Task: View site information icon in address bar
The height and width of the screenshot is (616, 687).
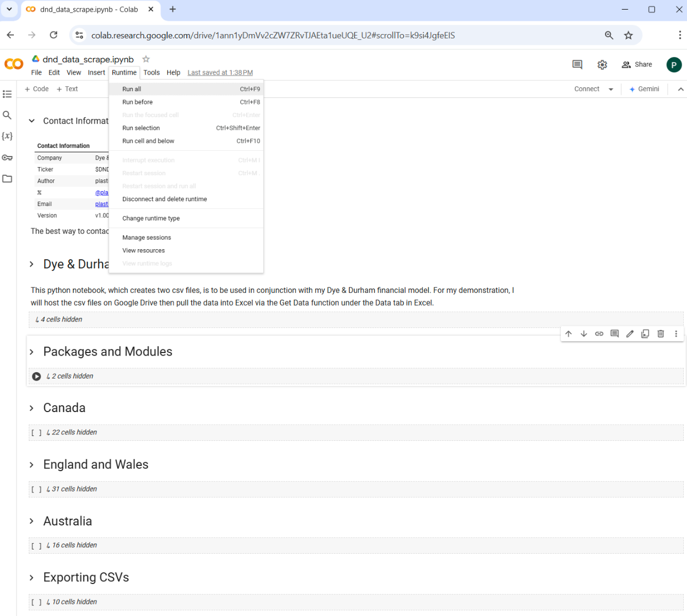Action: pyautogui.click(x=79, y=35)
